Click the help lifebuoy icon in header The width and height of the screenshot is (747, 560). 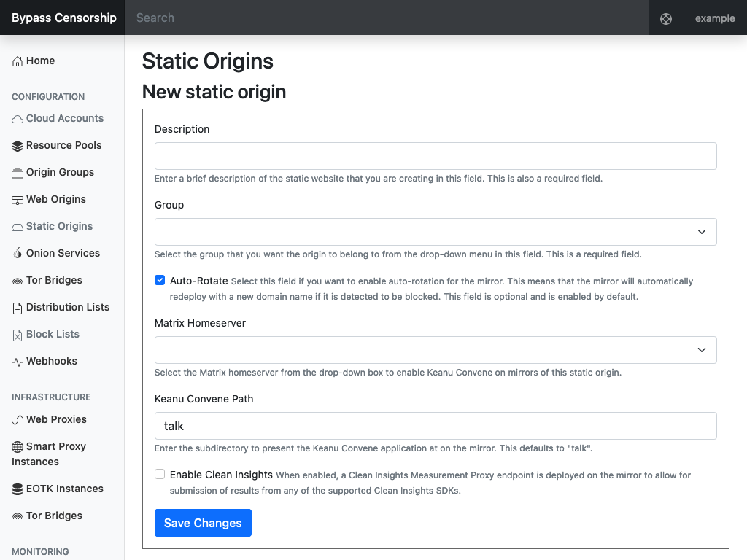pyautogui.click(x=666, y=18)
